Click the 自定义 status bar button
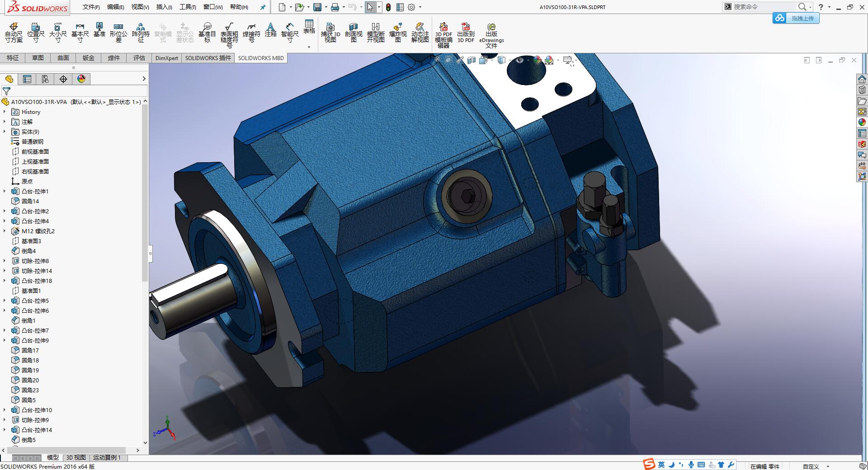Image resolution: width=868 pixels, height=470 pixels. pos(811,466)
